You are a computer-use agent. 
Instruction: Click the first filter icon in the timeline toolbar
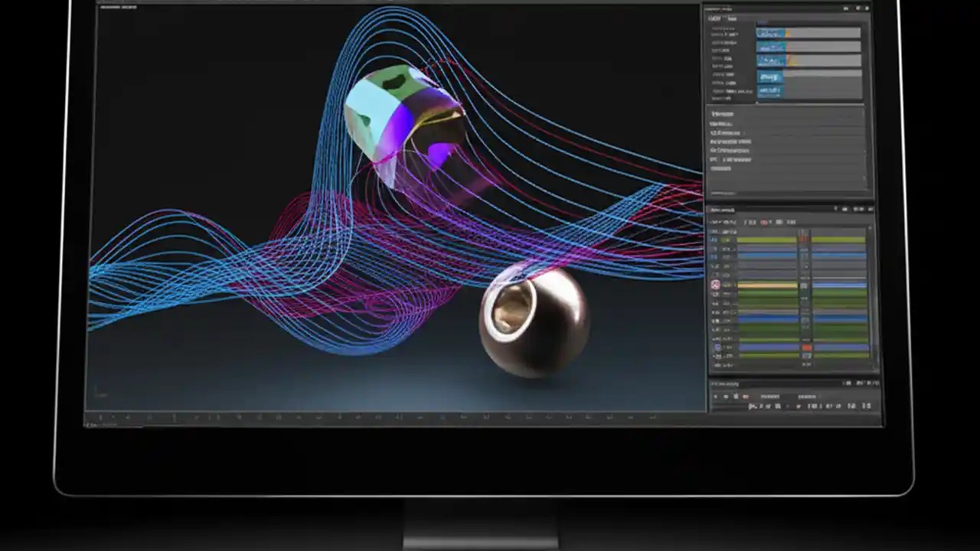point(746,222)
